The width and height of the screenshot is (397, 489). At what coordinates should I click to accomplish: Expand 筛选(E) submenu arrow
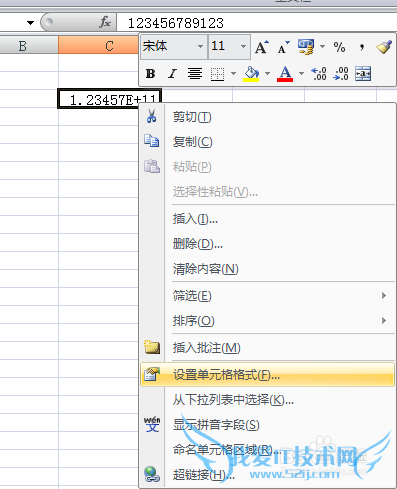click(x=384, y=296)
